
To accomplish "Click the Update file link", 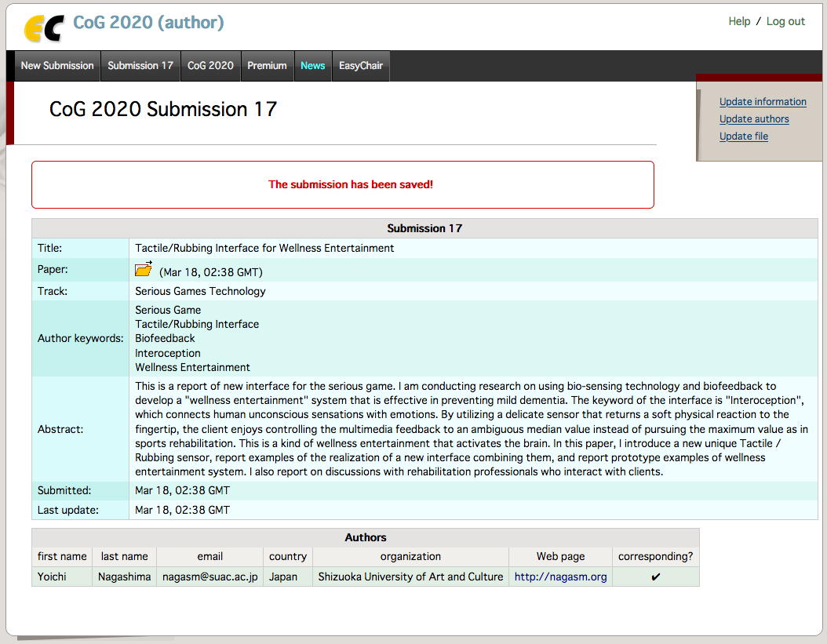I will [744, 136].
